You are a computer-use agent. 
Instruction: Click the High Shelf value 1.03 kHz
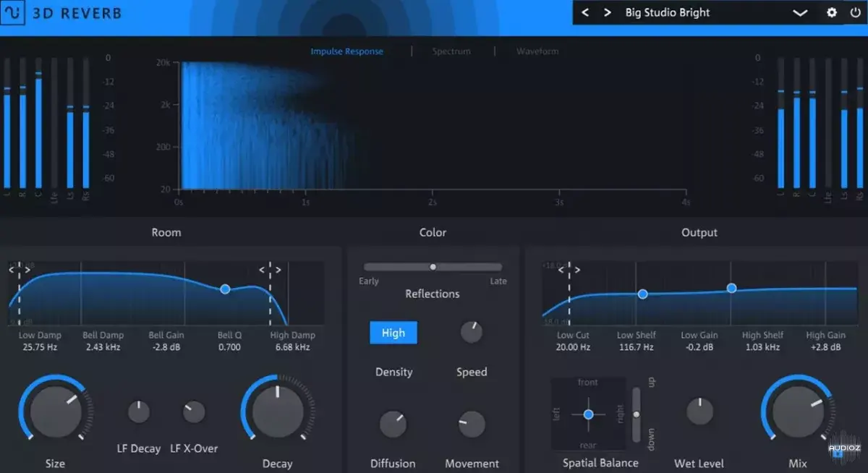[x=762, y=347]
